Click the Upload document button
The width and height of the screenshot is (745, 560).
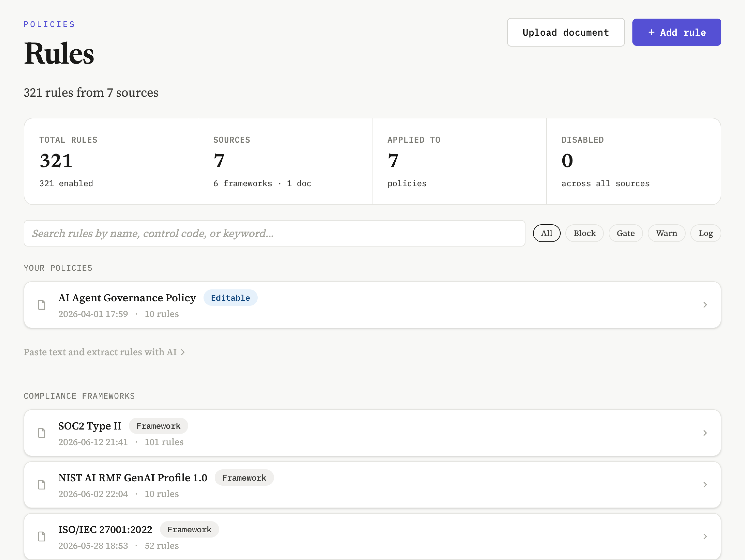pos(566,32)
